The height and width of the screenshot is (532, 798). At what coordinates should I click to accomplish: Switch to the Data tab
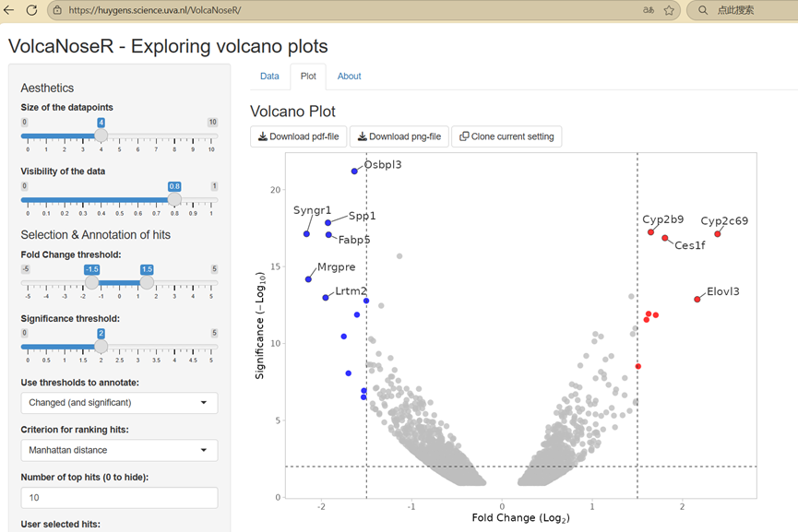coord(269,77)
